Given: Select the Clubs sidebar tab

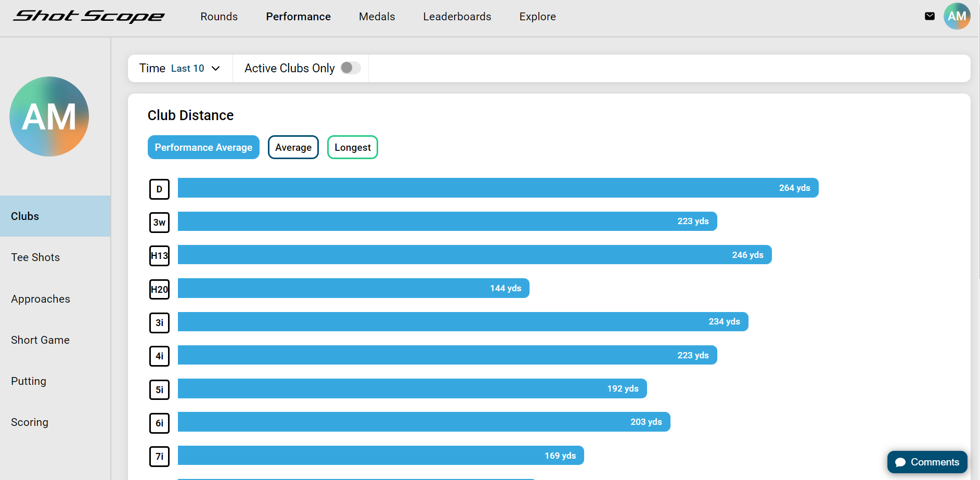Looking at the screenshot, I should 55,216.
